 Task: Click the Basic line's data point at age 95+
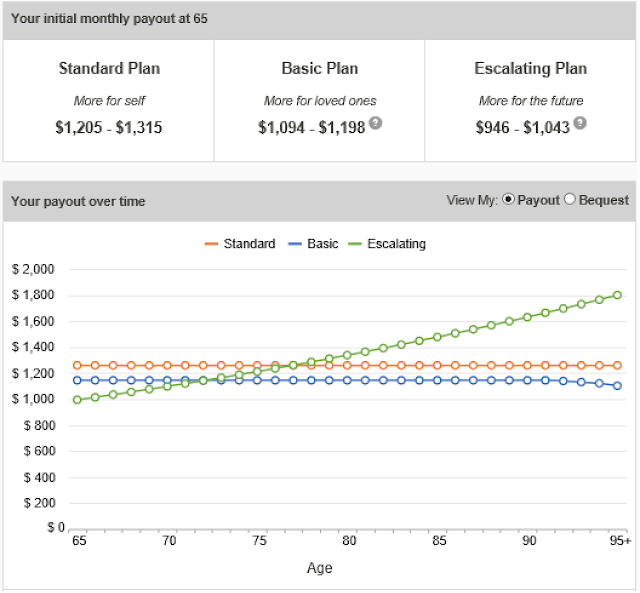click(618, 386)
